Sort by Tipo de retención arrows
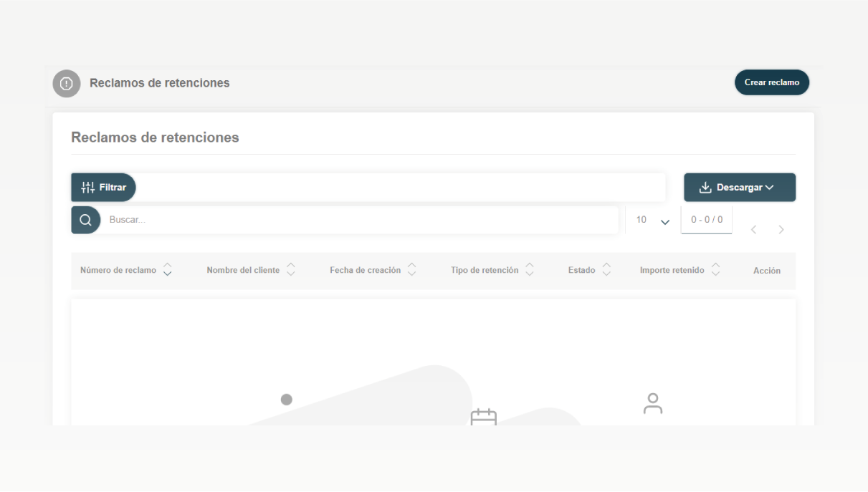This screenshot has height=492, width=868. 530,270
